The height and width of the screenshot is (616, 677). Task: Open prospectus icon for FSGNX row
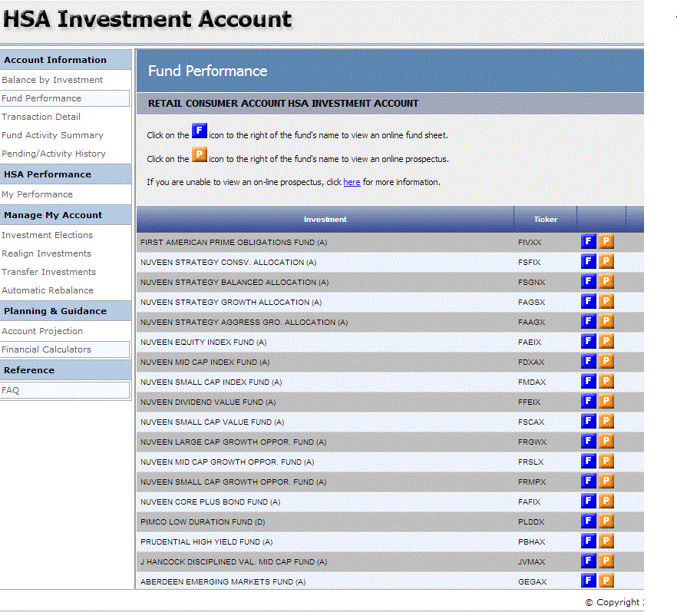tap(606, 281)
